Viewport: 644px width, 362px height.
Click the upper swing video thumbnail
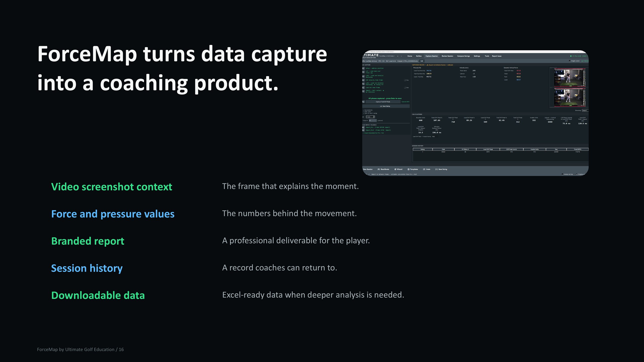[x=570, y=77]
